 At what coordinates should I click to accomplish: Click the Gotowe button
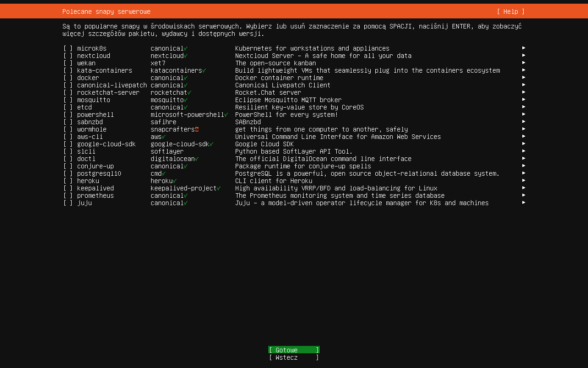[294, 350]
